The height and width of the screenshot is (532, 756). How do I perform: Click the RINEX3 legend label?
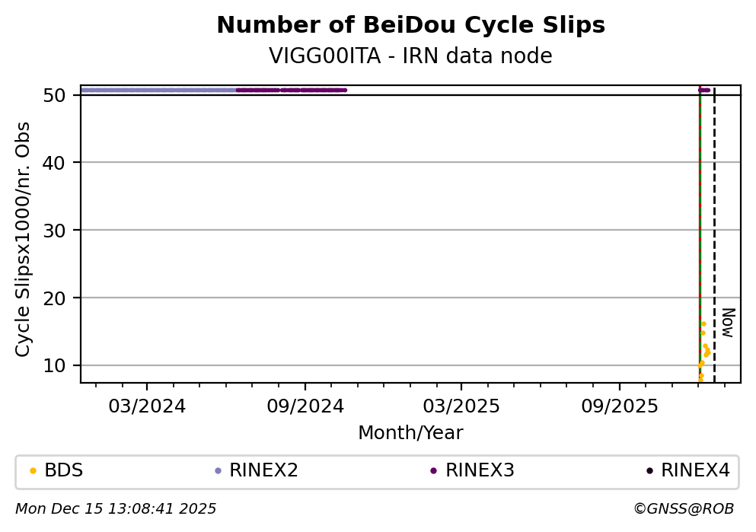tap(480, 471)
